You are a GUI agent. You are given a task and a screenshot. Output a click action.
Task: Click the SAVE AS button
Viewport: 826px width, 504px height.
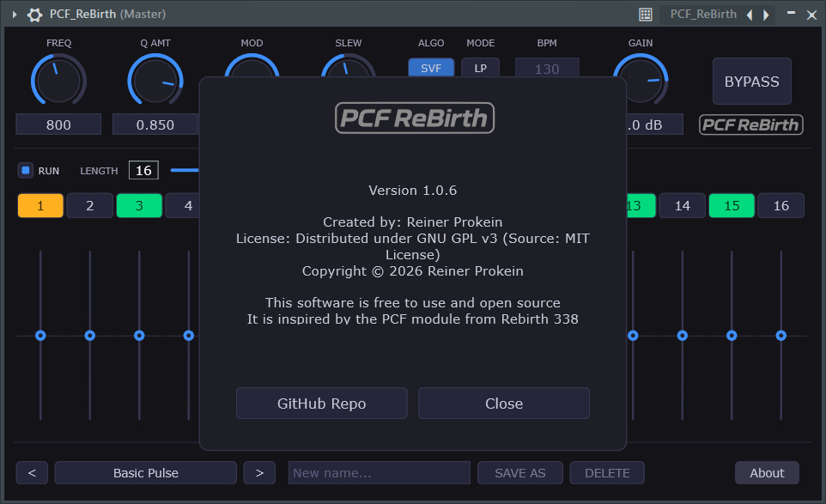pyautogui.click(x=520, y=473)
